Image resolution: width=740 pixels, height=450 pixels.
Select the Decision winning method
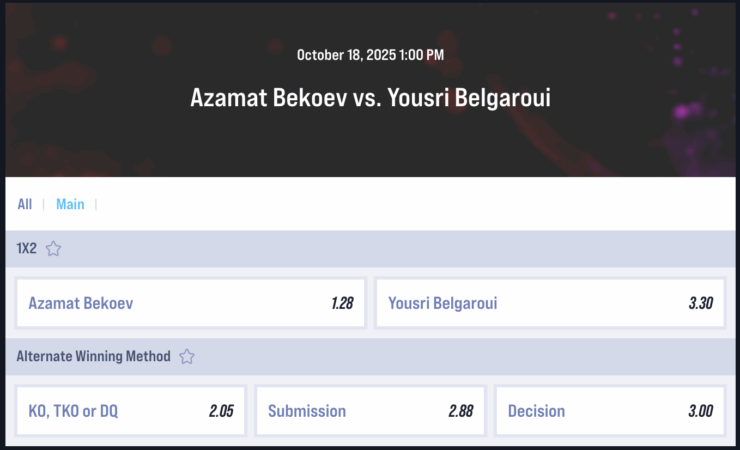pyautogui.click(x=610, y=411)
